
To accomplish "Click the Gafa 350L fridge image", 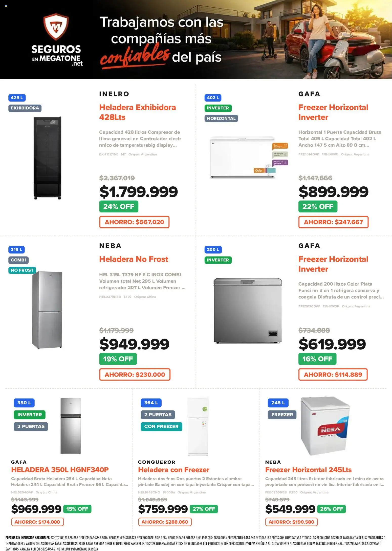I will [71, 426].
